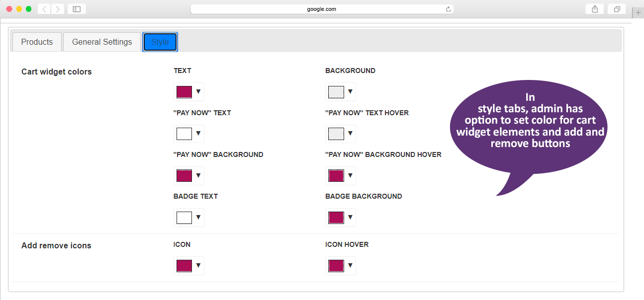Click the "PAY NOW" TEXT HOVER swatch

point(336,134)
